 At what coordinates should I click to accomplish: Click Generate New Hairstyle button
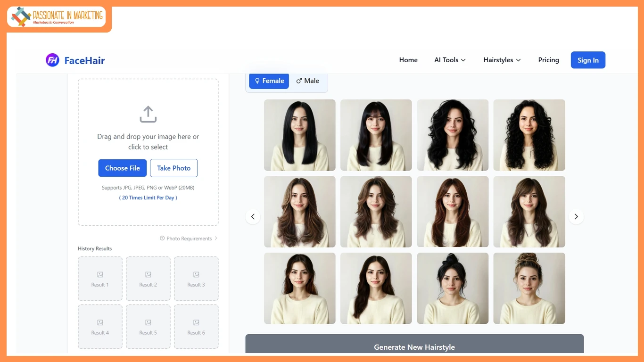pyautogui.click(x=414, y=346)
